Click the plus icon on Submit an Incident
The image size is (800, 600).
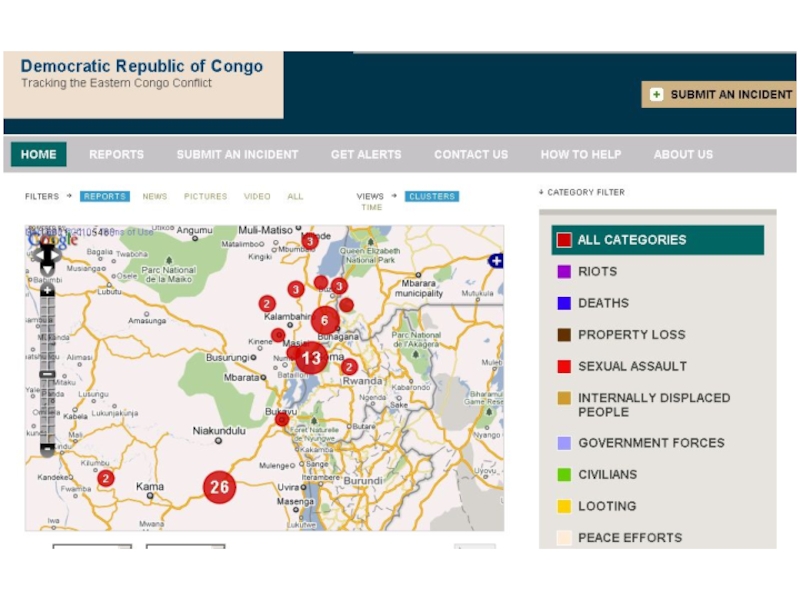(656, 95)
